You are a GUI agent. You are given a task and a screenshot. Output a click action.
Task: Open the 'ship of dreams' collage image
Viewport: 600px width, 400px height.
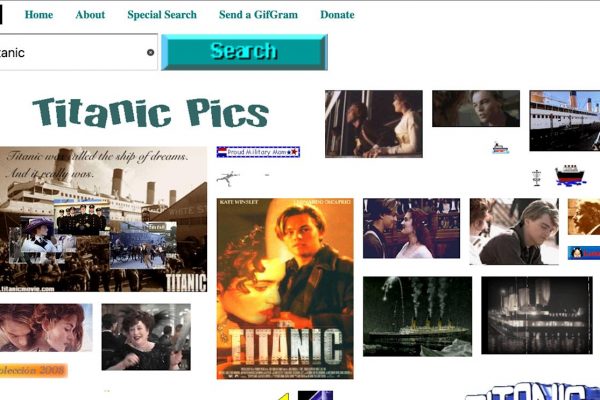[103, 219]
